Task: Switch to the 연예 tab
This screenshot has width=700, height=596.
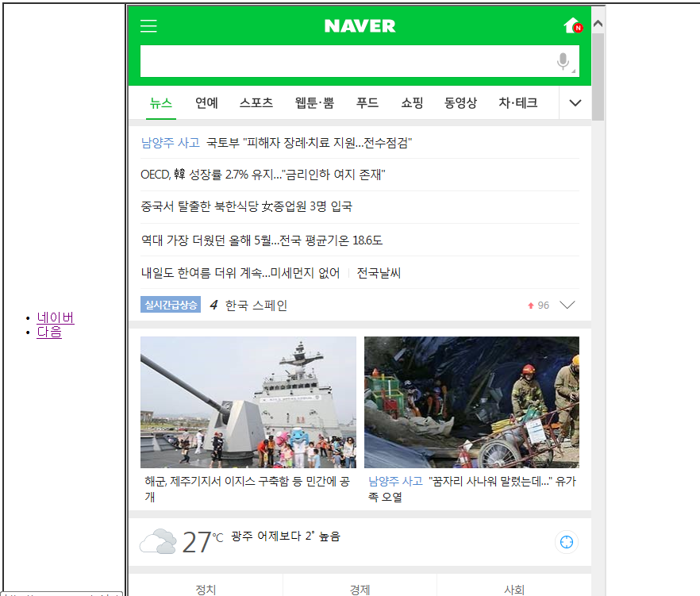Action: pos(206,103)
